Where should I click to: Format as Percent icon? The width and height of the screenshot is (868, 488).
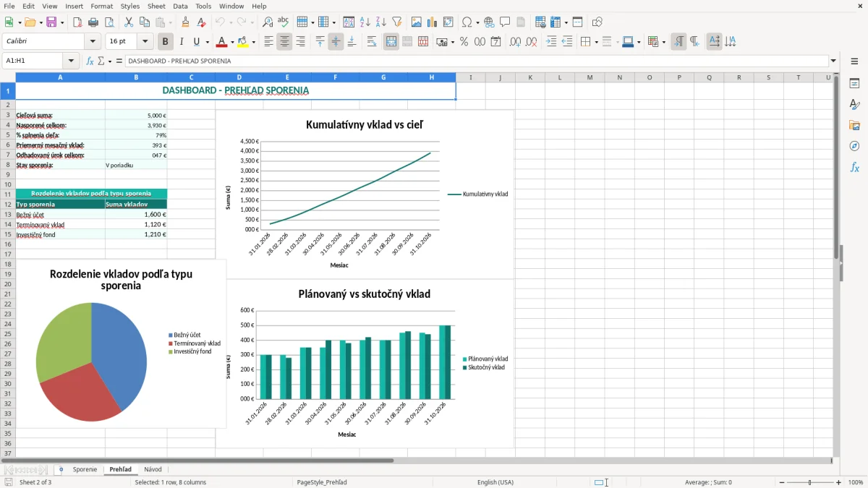tap(464, 42)
